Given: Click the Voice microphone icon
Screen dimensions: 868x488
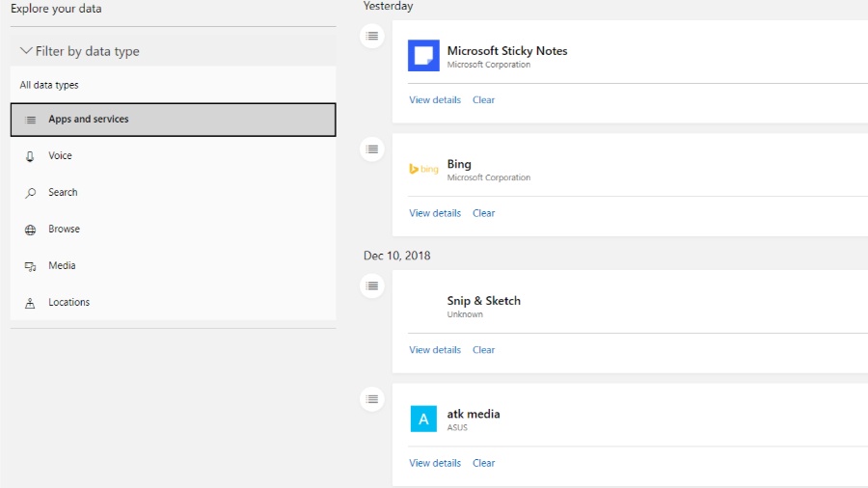Looking at the screenshot, I should pyautogui.click(x=30, y=156).
